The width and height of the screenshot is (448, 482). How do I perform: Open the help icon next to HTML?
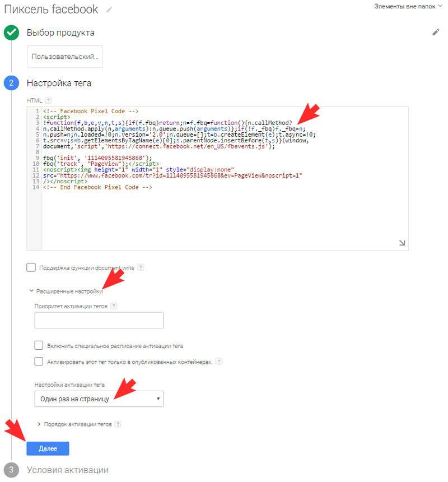(48, 100)
